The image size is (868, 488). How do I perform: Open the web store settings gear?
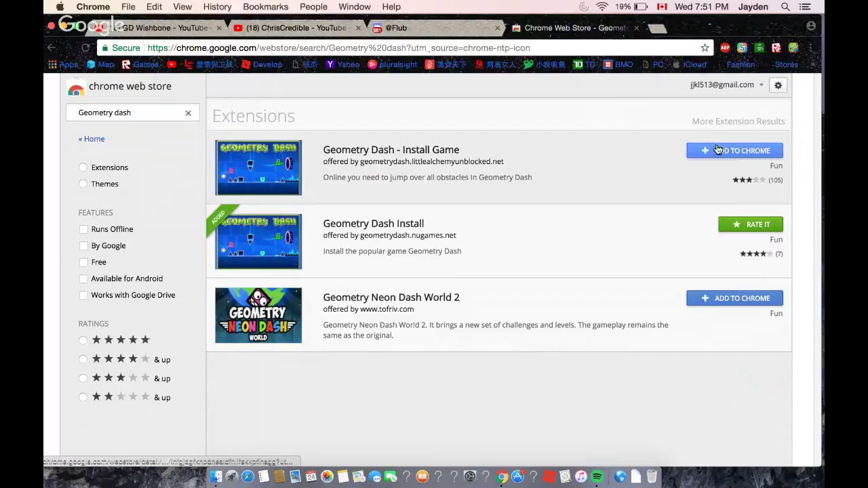tap(778, 85)
